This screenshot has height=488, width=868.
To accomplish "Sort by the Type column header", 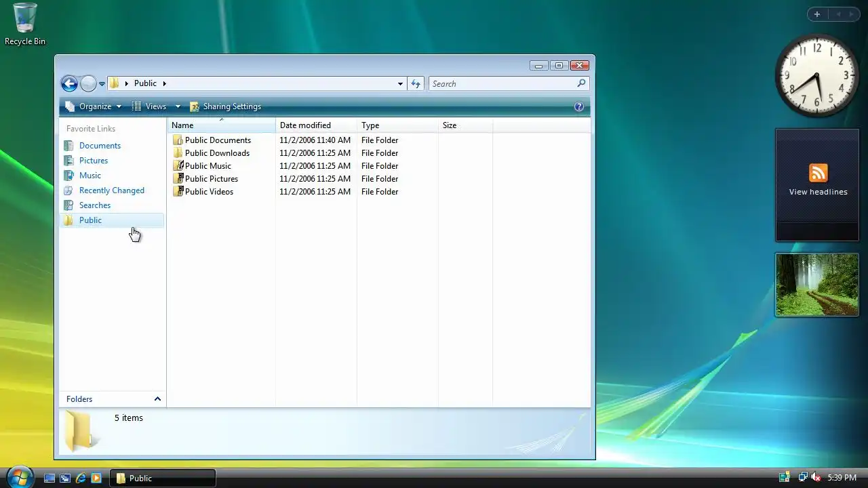I will (x=397, y=125).
